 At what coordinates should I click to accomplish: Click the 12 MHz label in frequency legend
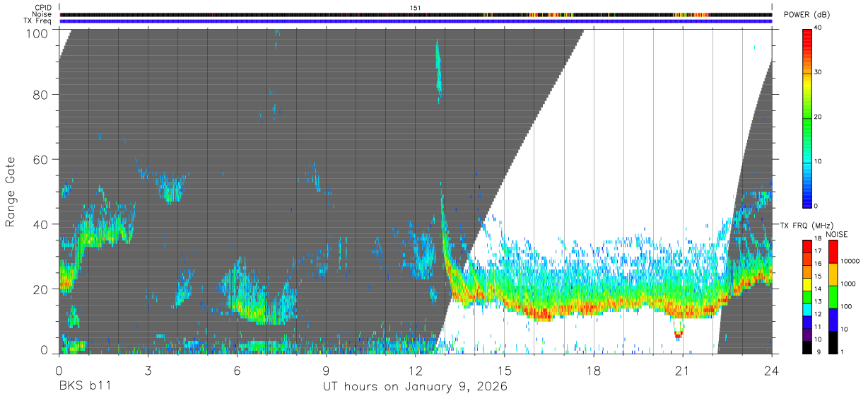point(816,314)
